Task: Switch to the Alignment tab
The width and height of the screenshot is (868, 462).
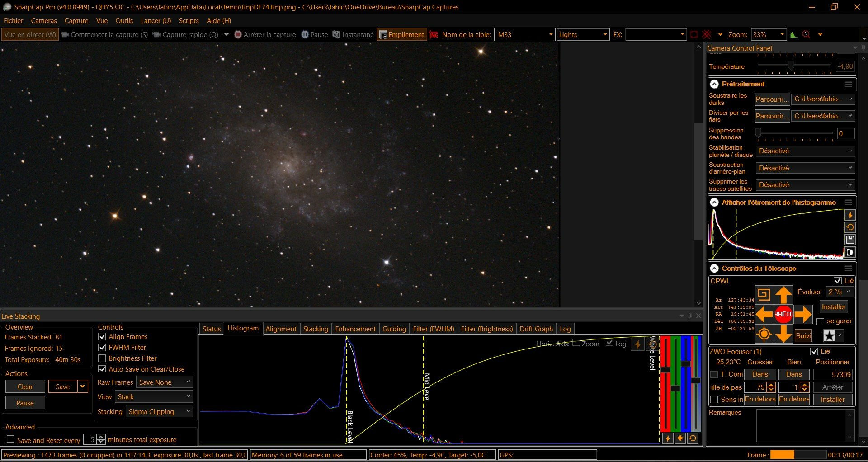Action: [281, 329]
